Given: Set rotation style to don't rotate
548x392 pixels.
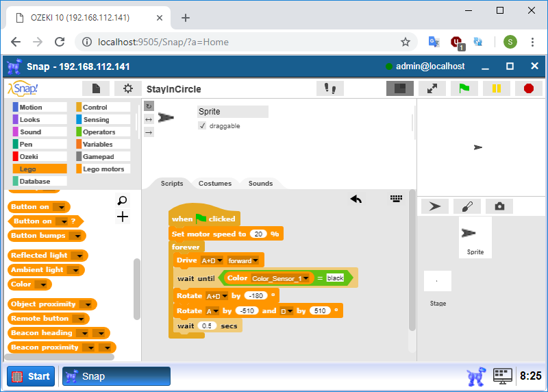Looking at the screenshot, I should [x=149, y=132].
